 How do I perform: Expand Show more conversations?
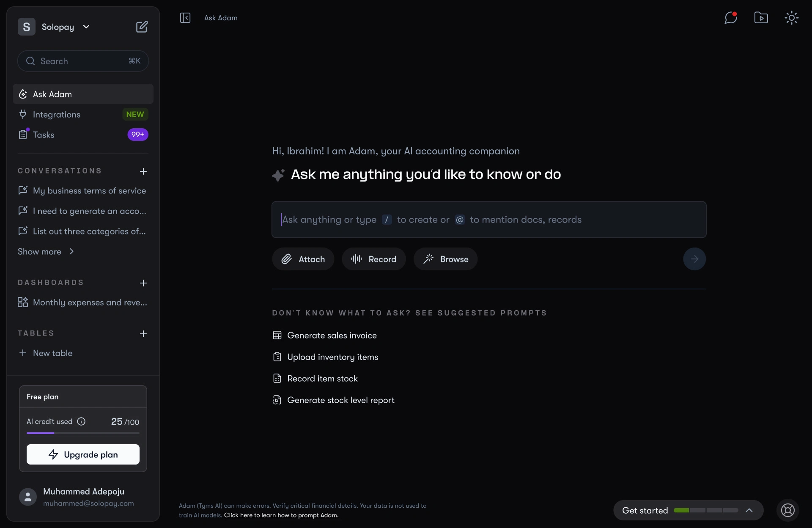[x=46, y=252]
